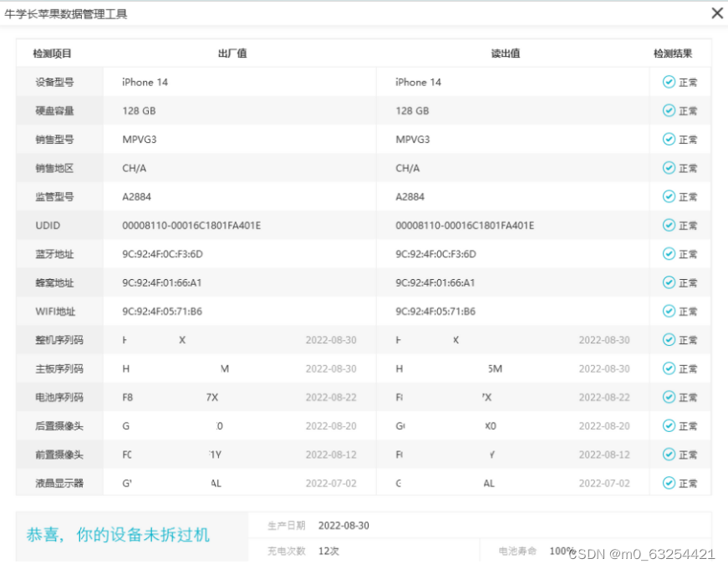Click the check icon in 销售地区 row
The image size is (728, 569).
tap(669, 168)
